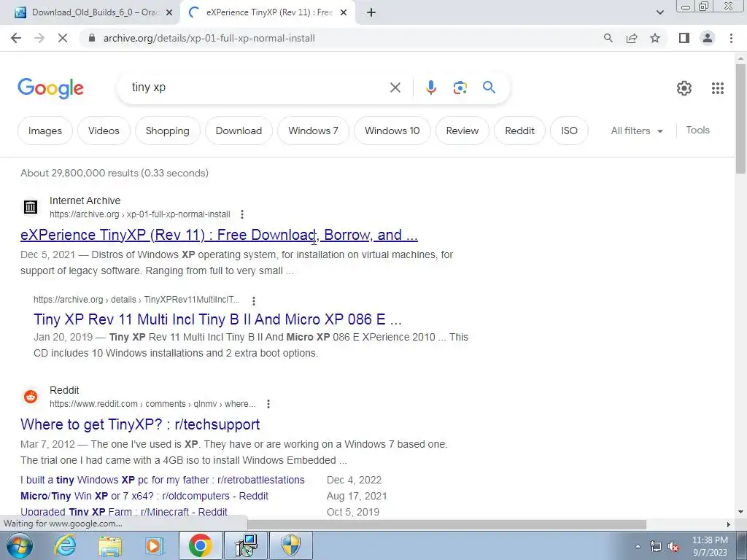This screenshot has height=560, width=747.
Task: Open the Chrome profile avatar
Action: (x=708, y=38)
